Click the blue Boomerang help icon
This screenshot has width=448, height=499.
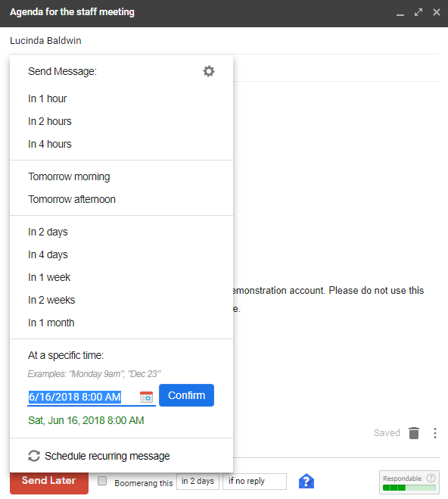click(306, 481)
